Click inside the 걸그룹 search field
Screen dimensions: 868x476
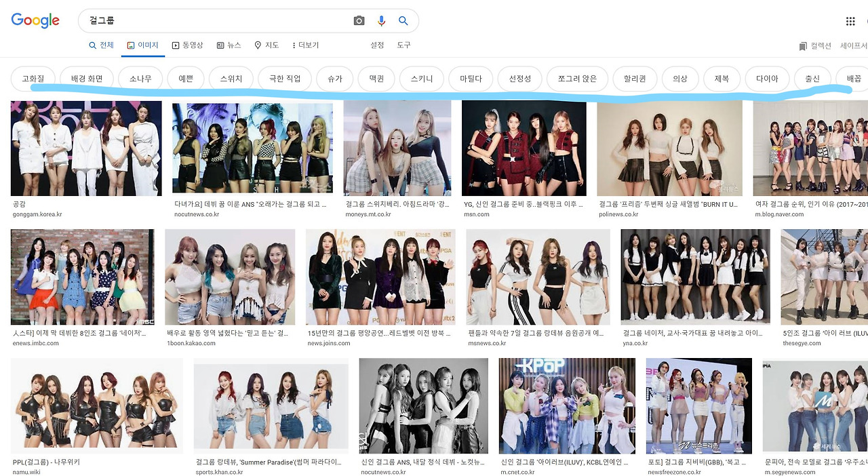point(203,21)
